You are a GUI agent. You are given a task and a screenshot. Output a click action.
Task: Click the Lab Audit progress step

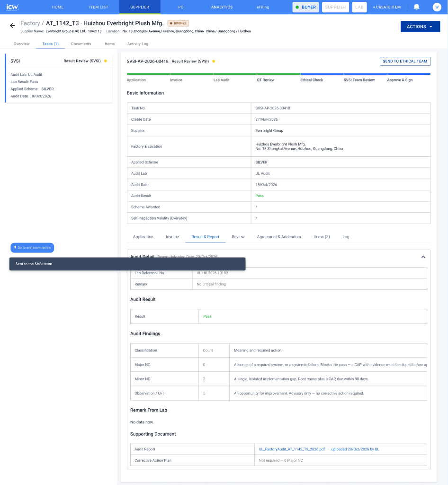(221, 80)
